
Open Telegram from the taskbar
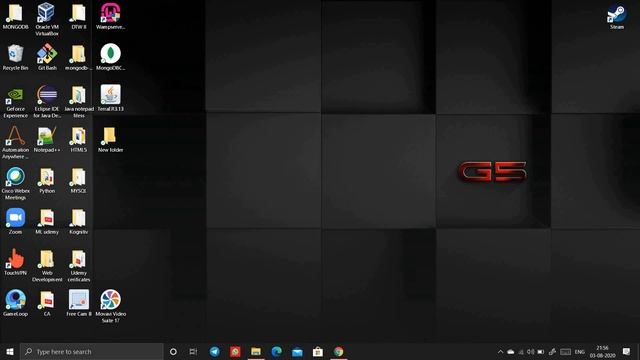215,351
